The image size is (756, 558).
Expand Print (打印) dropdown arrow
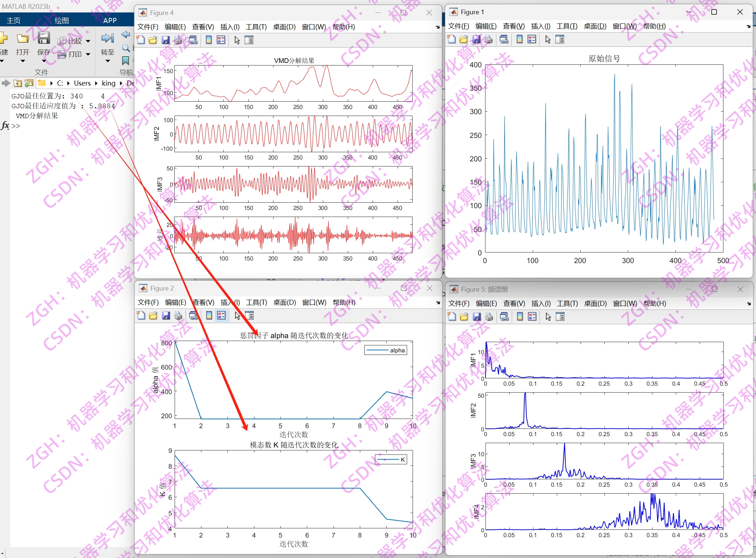click(x=88, y=55)
